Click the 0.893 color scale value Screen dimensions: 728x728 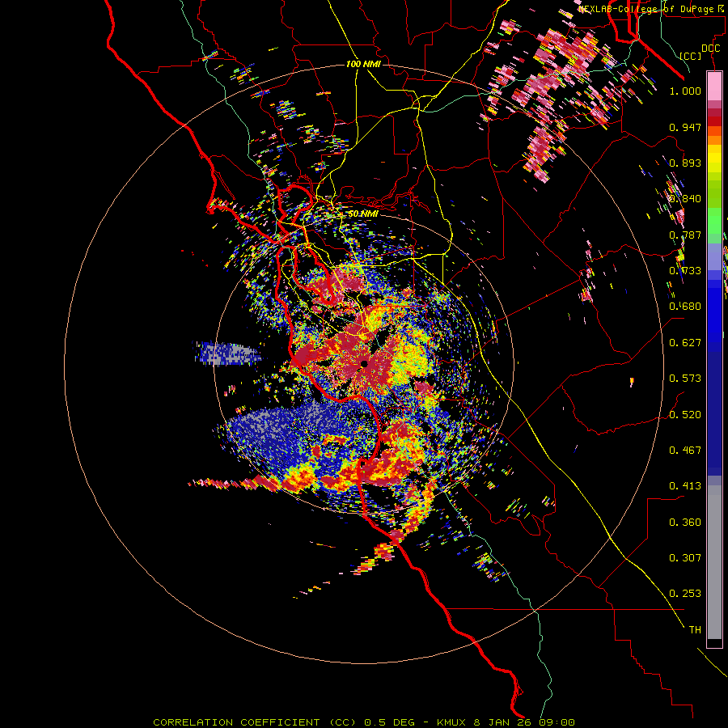pos(685,163)
